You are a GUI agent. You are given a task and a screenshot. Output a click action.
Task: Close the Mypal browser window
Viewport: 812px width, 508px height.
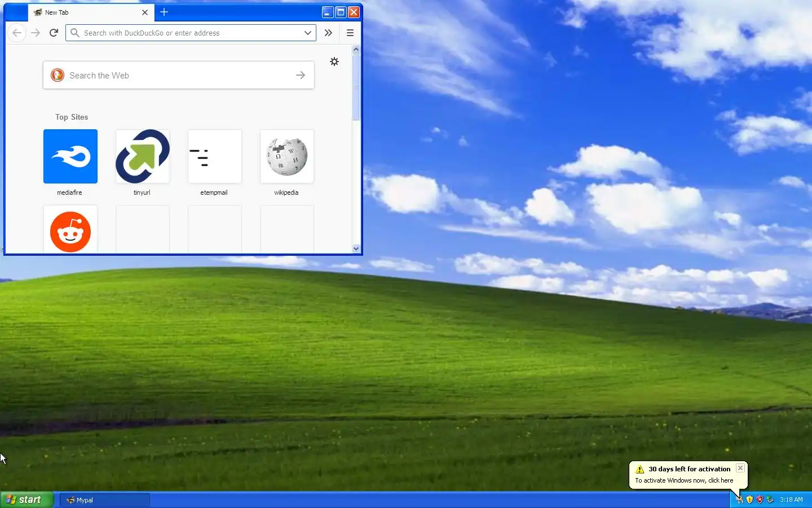click(x=354, y=12)
